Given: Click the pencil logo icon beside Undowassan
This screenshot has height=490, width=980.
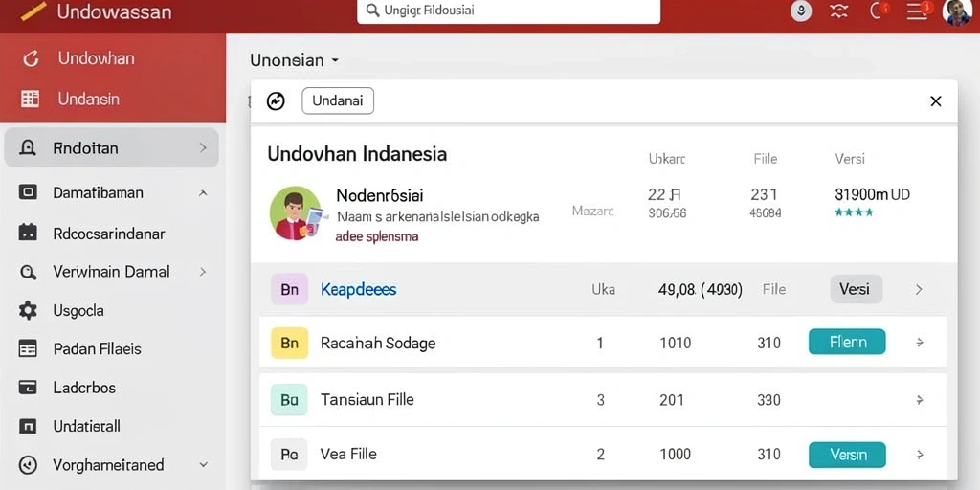Looking at the screenshot, I should [33, 11].
